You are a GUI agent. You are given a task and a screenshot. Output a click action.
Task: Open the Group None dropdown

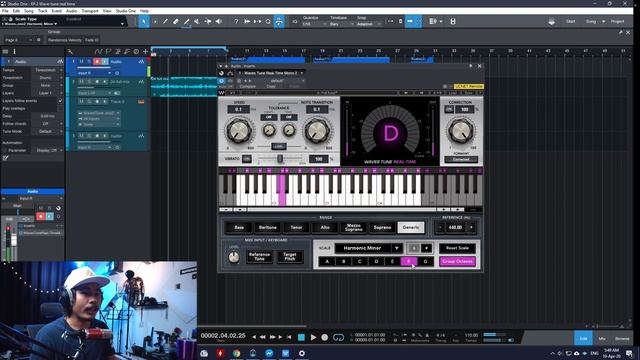click(x=48, y=85)
